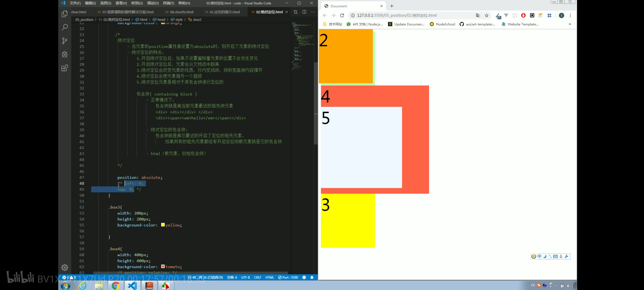The height and width of the screenshot is (290, 644).
Task: Stop Live Server on Port 5500
Action: coord(288,277)
